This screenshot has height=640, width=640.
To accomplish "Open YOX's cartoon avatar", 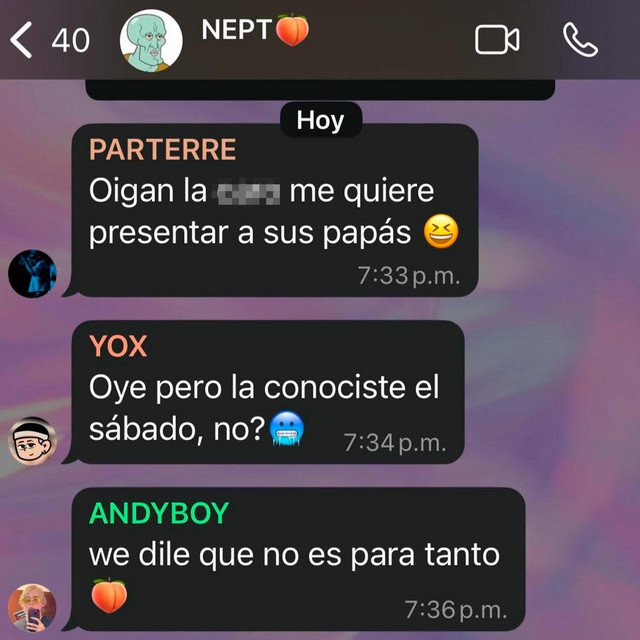I will (32, 441).
